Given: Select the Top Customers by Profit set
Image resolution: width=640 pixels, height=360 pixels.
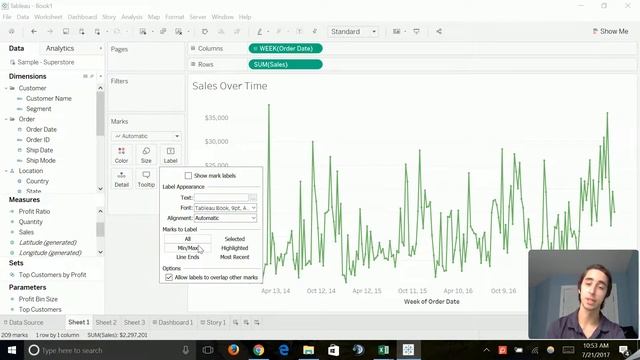Looking at the screenshot, I should tap(52, 275).
